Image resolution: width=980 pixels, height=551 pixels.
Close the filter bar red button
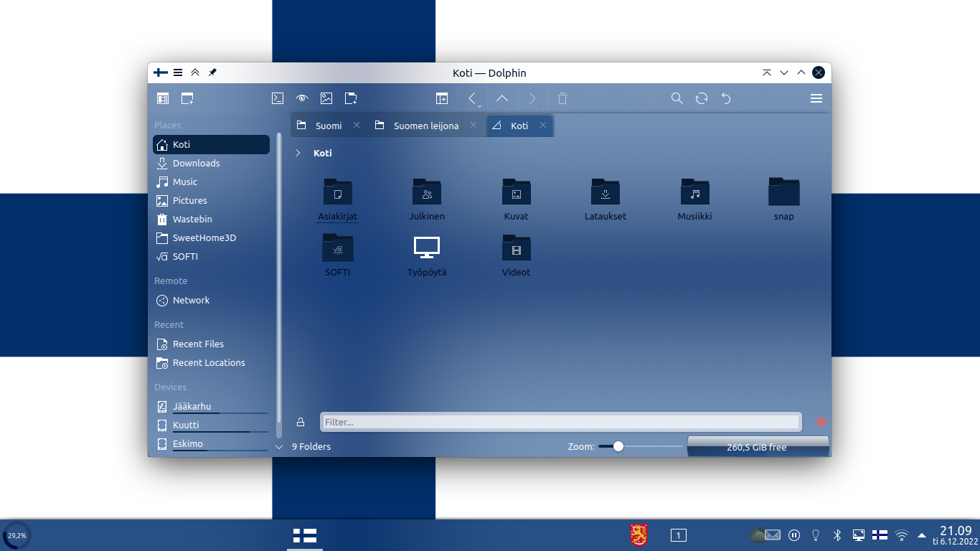pos(821,422)
